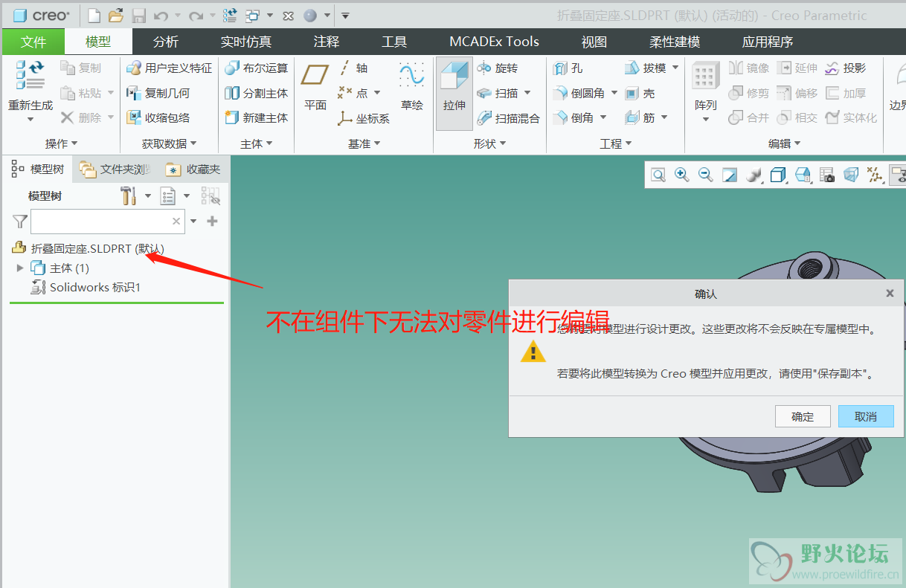Click the zoom out icon in graphics toolbar
Screen dimensions: 906x588
point(706,175)
